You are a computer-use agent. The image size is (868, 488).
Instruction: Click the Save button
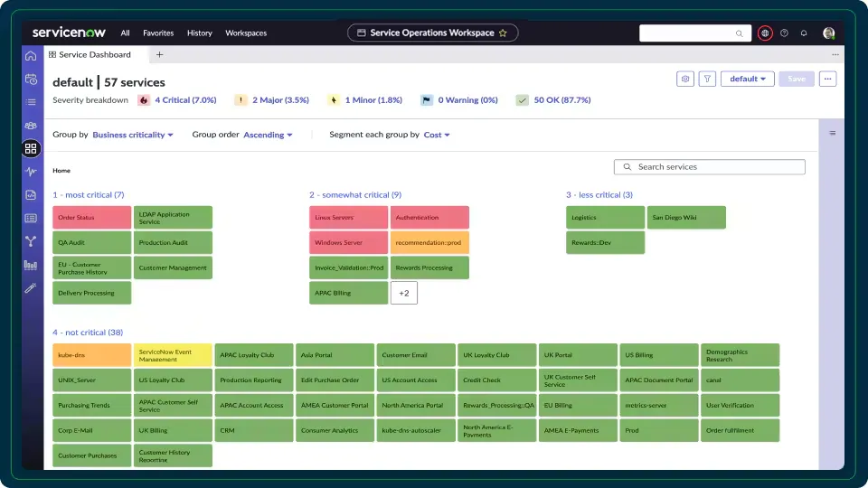pos(797,79)
